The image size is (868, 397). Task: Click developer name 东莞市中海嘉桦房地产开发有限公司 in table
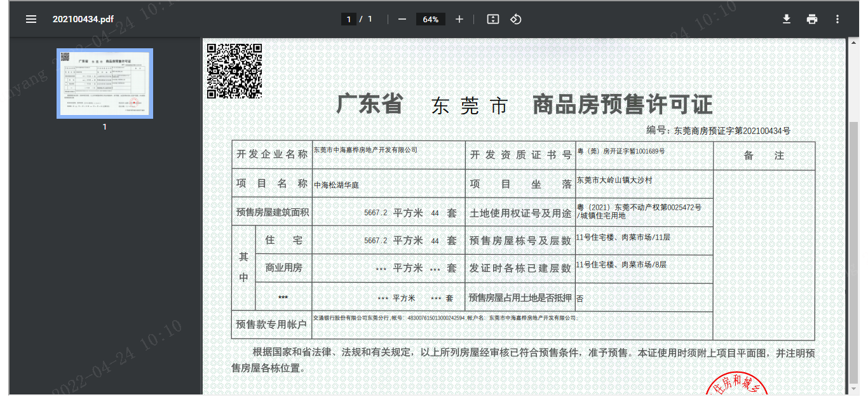pos(366,150)
